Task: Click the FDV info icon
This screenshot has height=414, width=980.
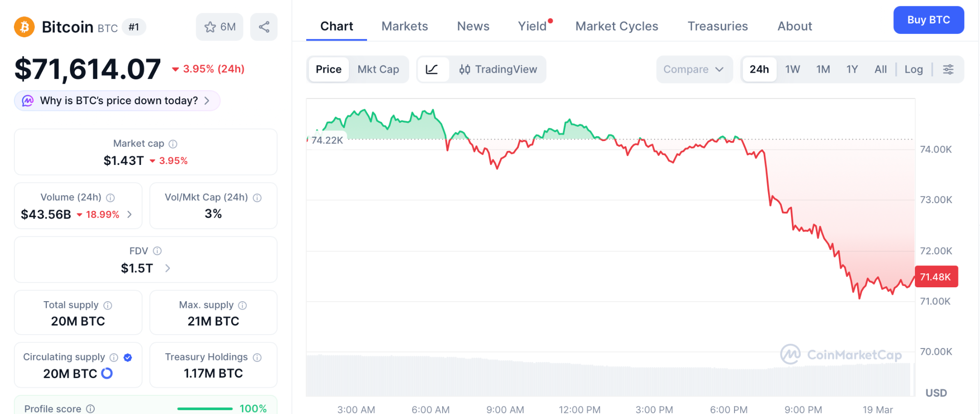Action: pos(157,251)
